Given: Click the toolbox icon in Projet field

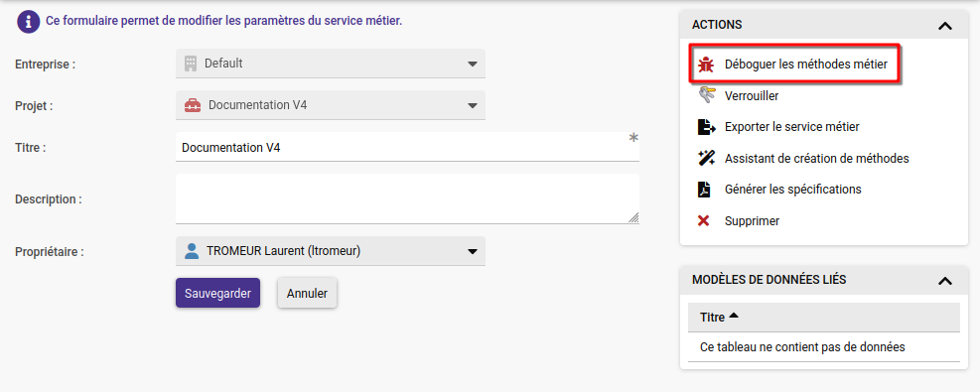Looking at the screenshot, I should pyautogui.click(x=193, y=105).
